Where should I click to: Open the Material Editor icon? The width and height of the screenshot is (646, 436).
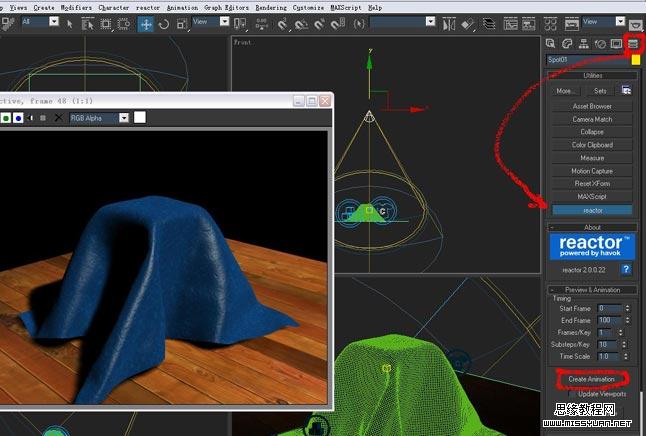(x=550, y=24)
